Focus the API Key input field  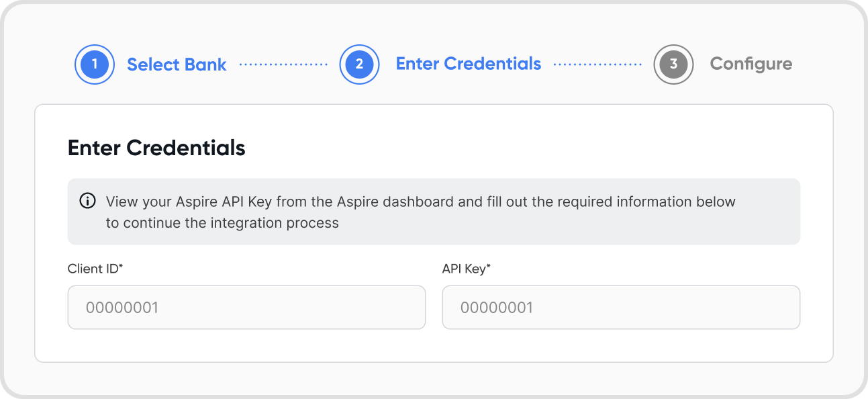[621, 308]
